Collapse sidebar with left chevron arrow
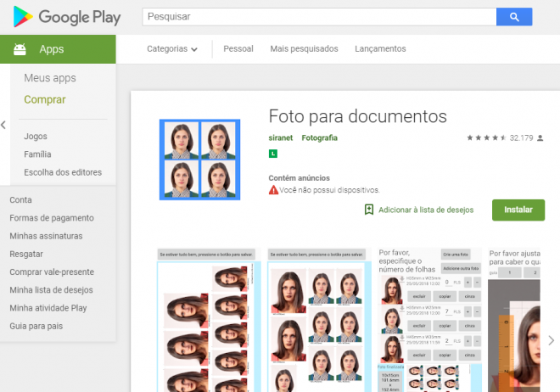560x392 pixels. tap(3, 125)
